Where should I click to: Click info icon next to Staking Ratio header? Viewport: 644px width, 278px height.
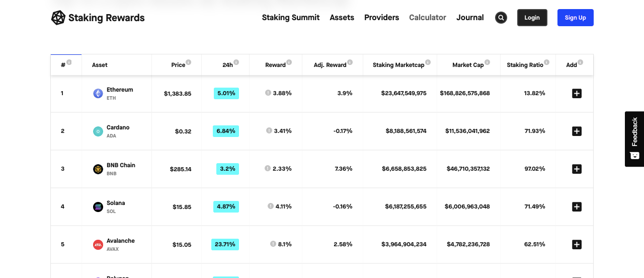coord(546,62)
